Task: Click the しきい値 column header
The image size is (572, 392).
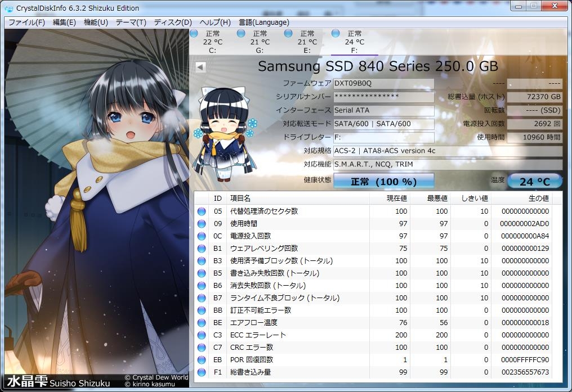Action: [x=471, y=199]
